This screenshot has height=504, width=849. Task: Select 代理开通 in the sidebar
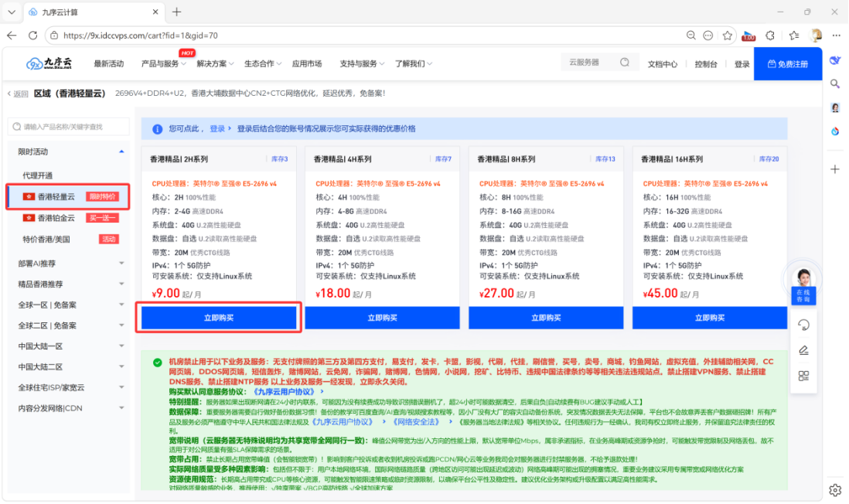click(38, 175)
